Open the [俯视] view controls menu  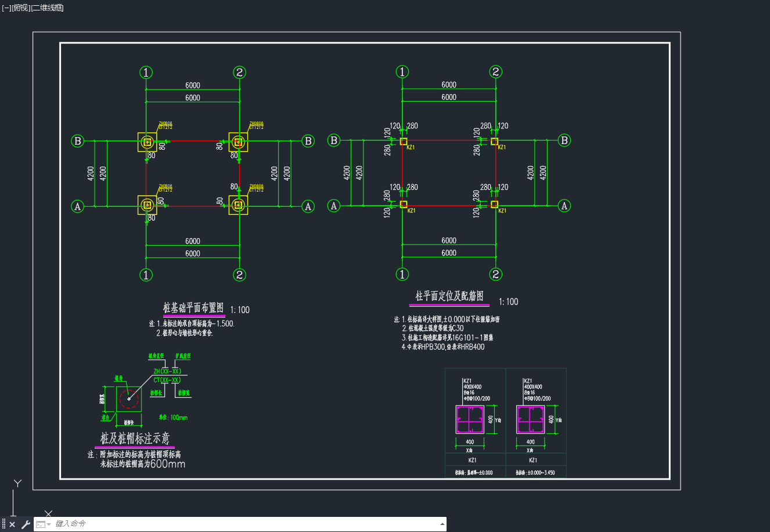21,8
